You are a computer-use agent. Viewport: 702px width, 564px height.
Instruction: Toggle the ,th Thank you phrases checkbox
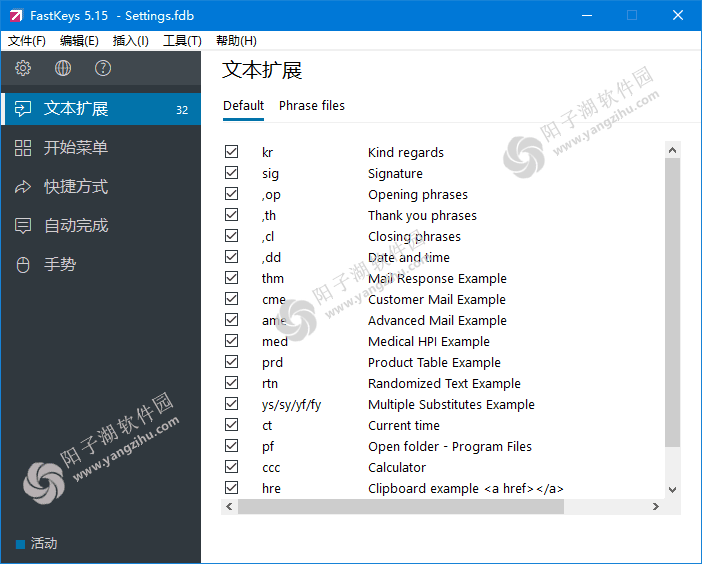(x=231, y=215)
